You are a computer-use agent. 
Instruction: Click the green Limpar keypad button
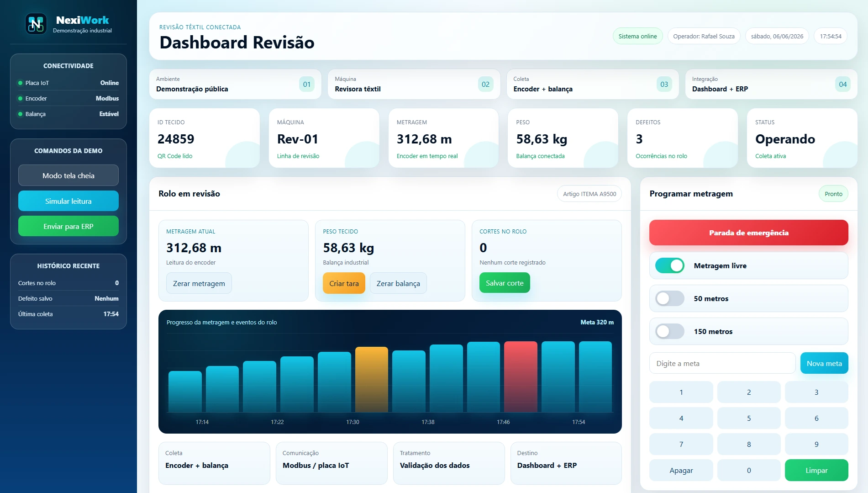pos(816,470)
